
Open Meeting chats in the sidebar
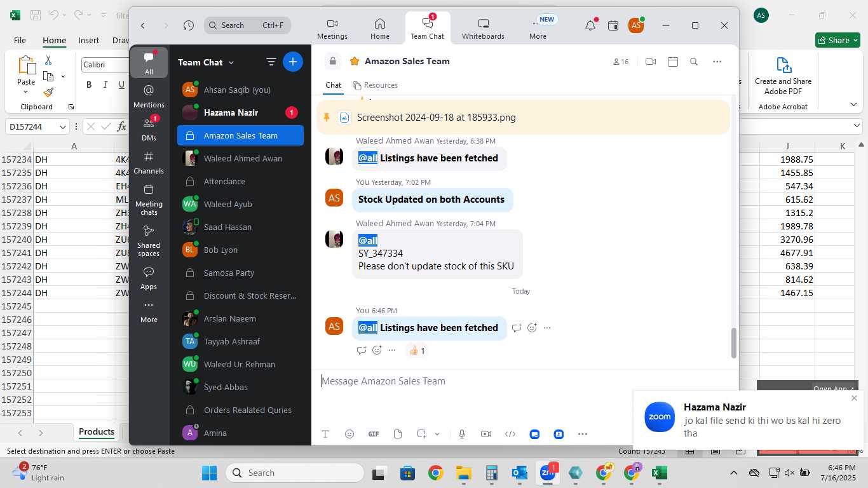click(149, 200)
